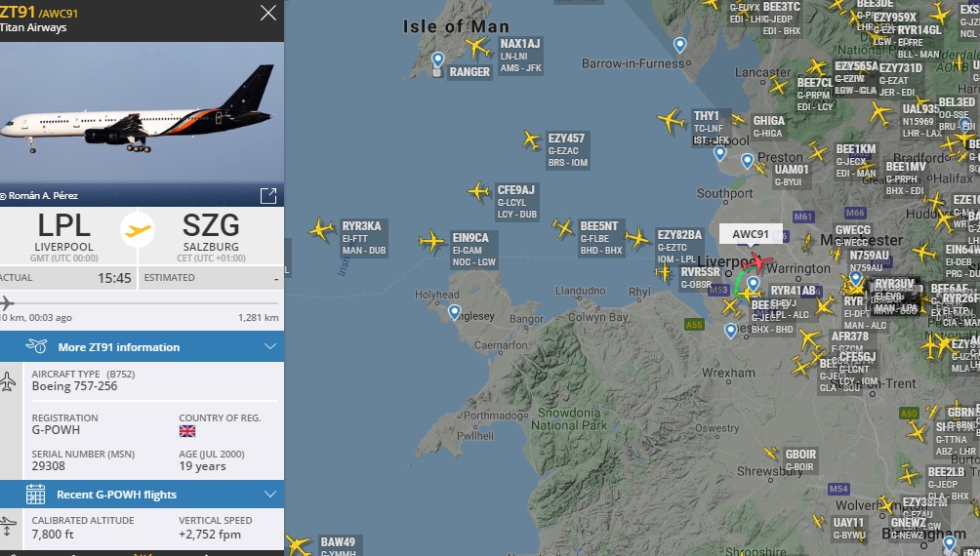
Task: Click the SZG Salzburg destination airport
Action: (x=211, y=236)
